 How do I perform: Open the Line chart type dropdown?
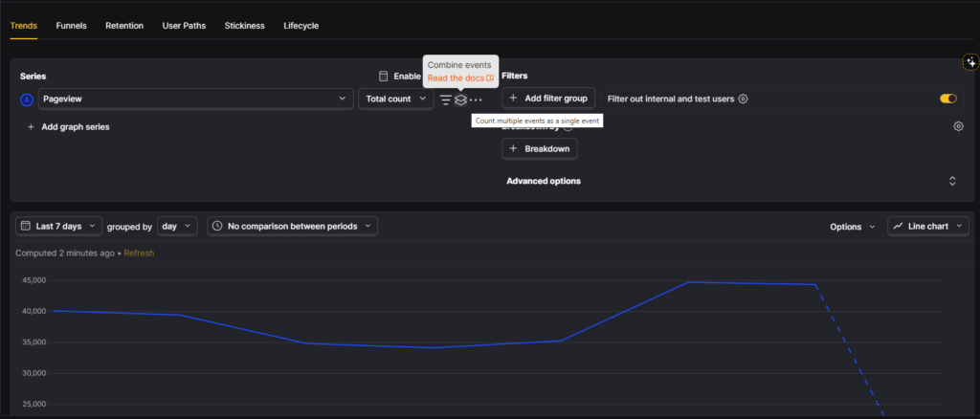coord(927,227)
